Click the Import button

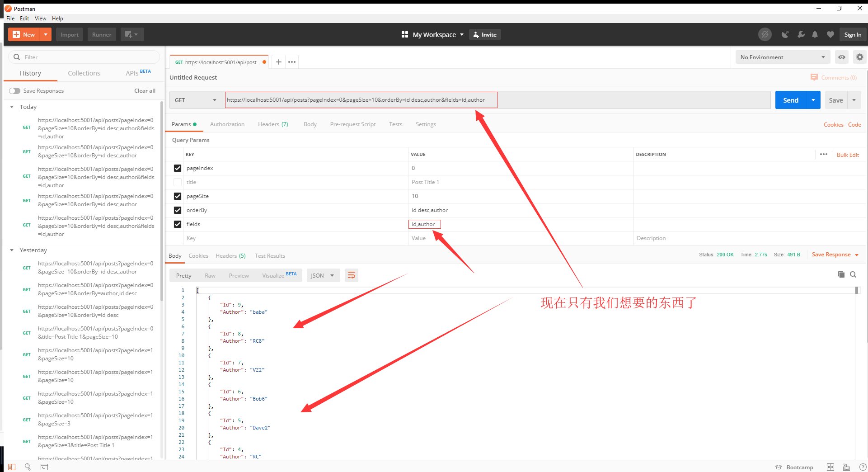coord(70,34)
